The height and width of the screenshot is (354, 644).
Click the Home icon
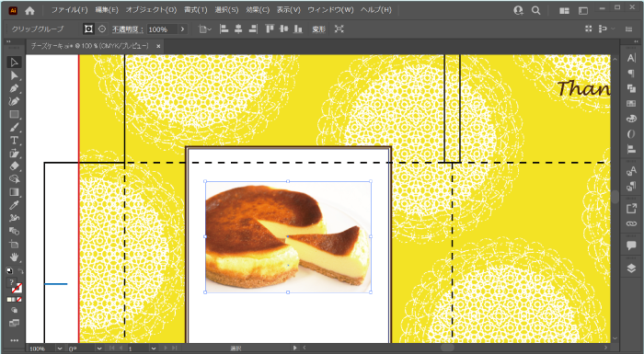click(x=29, y=10)
